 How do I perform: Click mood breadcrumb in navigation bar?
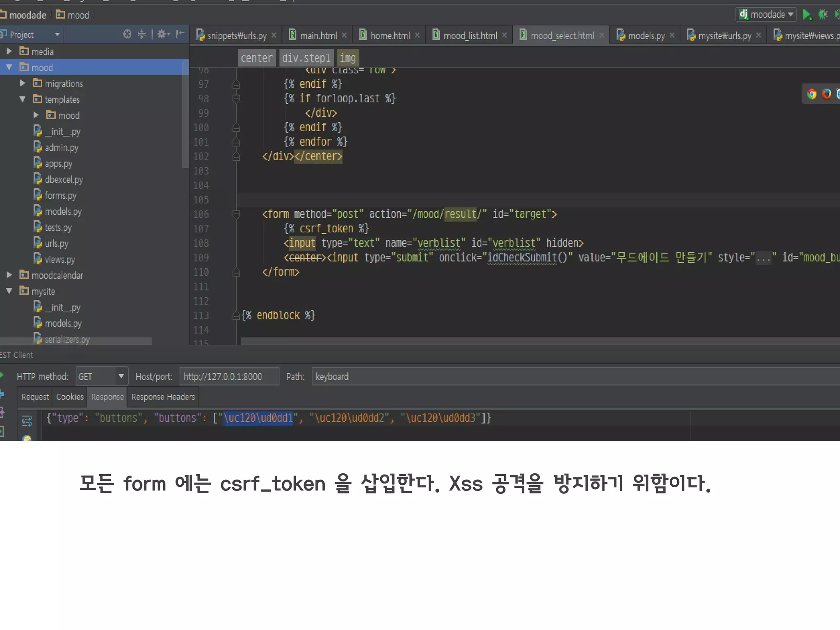[73, 15]
